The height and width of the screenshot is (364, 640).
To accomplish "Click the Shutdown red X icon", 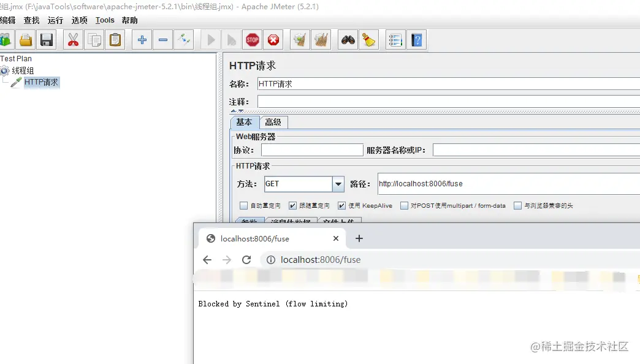I will [x=273, y=40].
